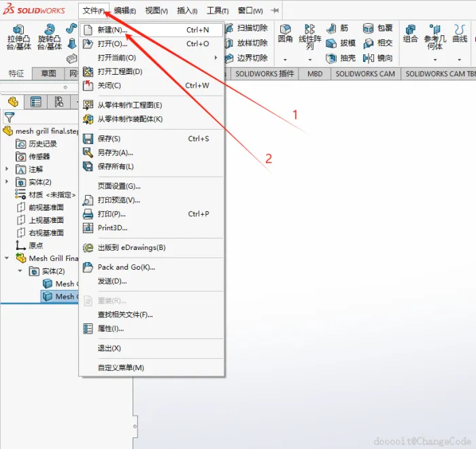Viewport: 476px width, 449px height.
Task: Choose 属性(I)... from the menu
Action: (152, 329)
